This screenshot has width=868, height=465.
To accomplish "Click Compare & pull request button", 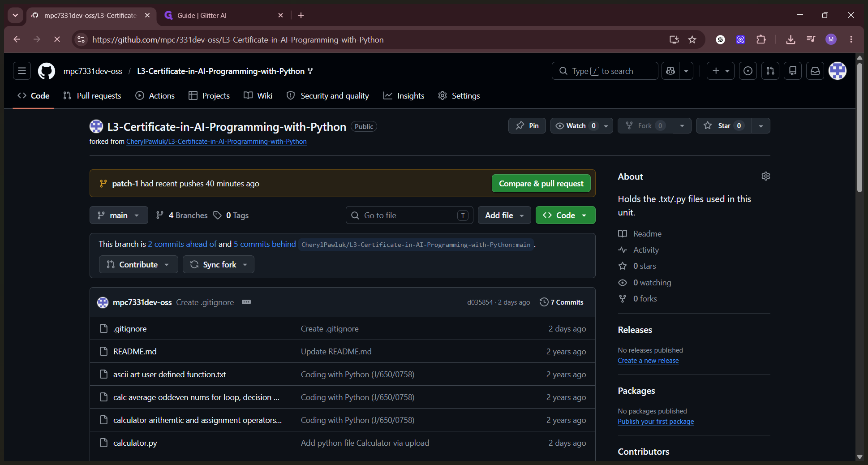I will tap(541, 183).
